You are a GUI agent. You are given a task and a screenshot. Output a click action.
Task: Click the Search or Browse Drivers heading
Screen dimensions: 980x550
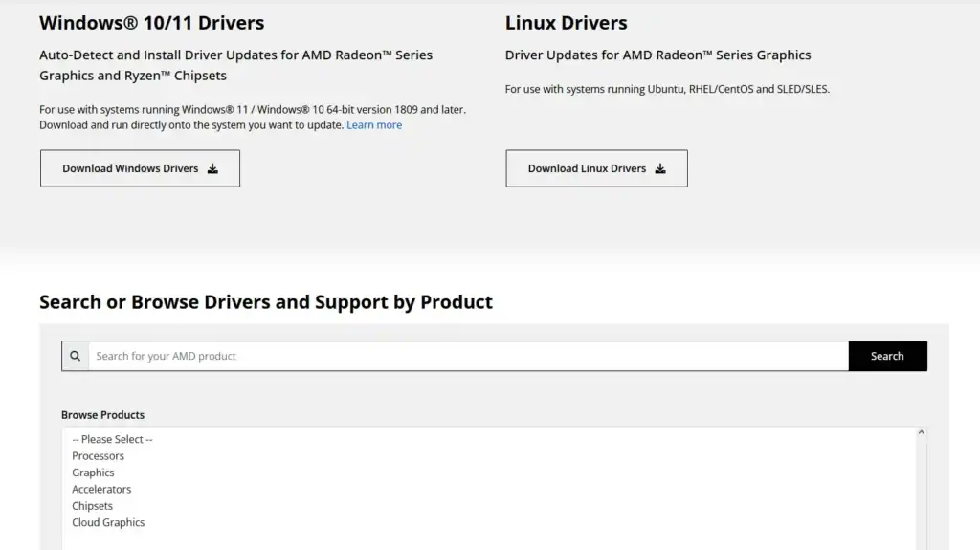click(265, 302)
